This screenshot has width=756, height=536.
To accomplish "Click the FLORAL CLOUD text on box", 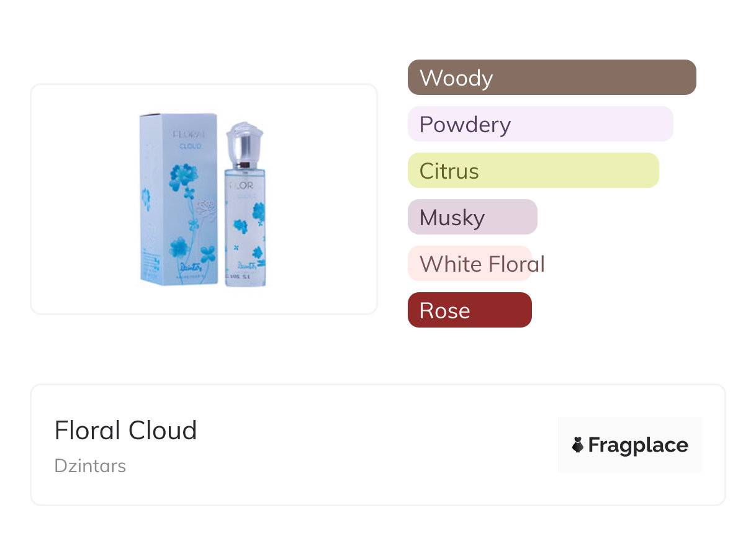I will tap(187, 140).
